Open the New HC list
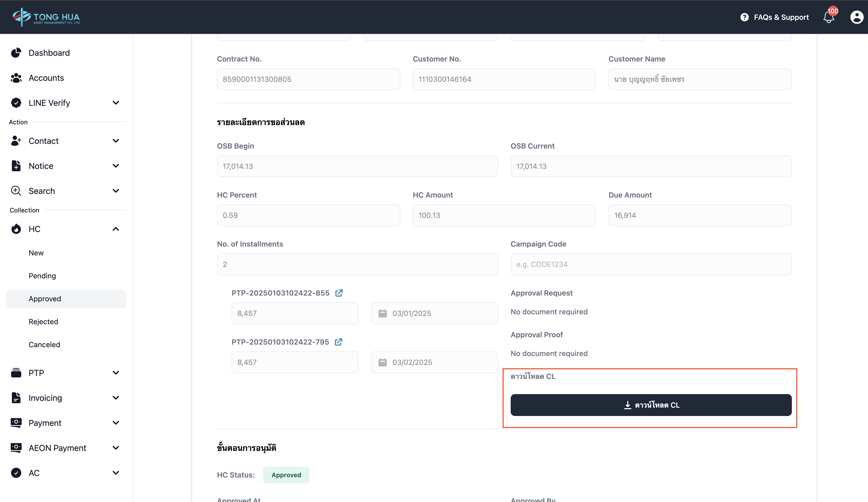Screen dimensions: 868x502 coord(66,253)
